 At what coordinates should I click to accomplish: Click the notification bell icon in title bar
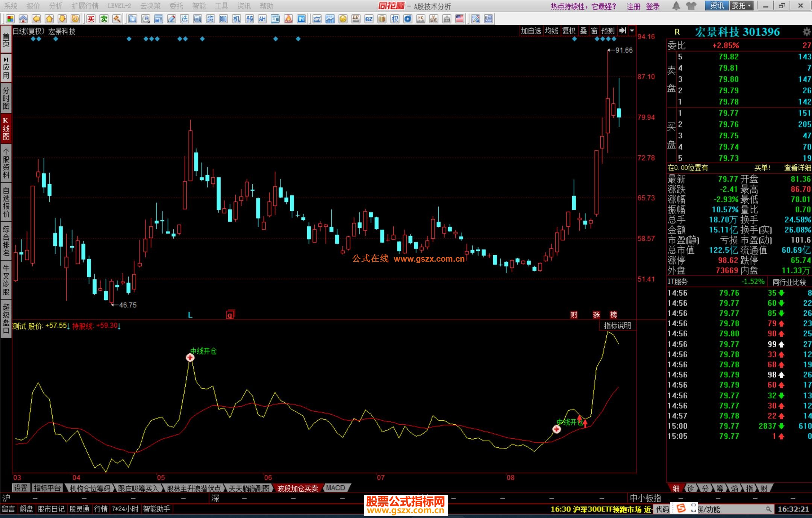676,6
